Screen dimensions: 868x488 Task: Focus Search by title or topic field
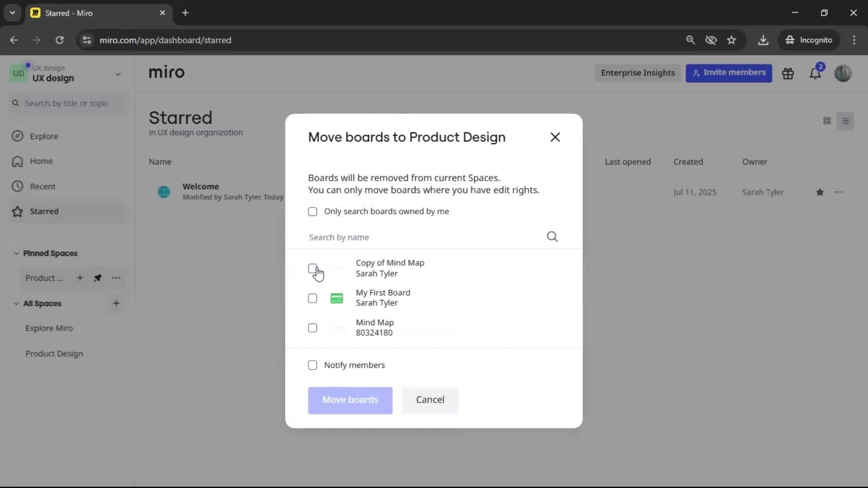coord(68,103)
